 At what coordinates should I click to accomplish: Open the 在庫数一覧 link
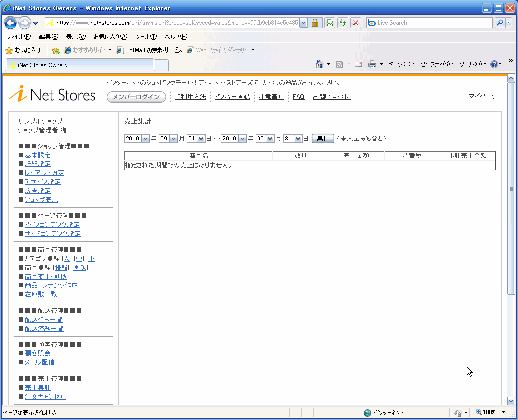[41, 294]
